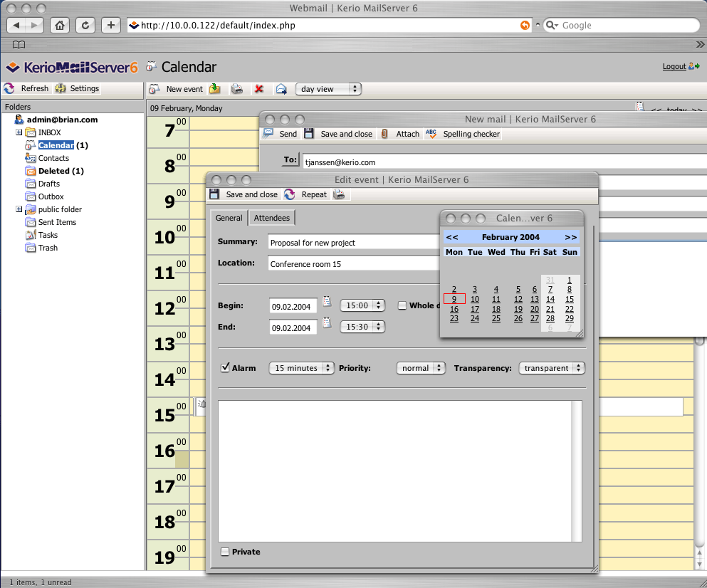Open the Google search engine dropdown

(x=552, y=25)
